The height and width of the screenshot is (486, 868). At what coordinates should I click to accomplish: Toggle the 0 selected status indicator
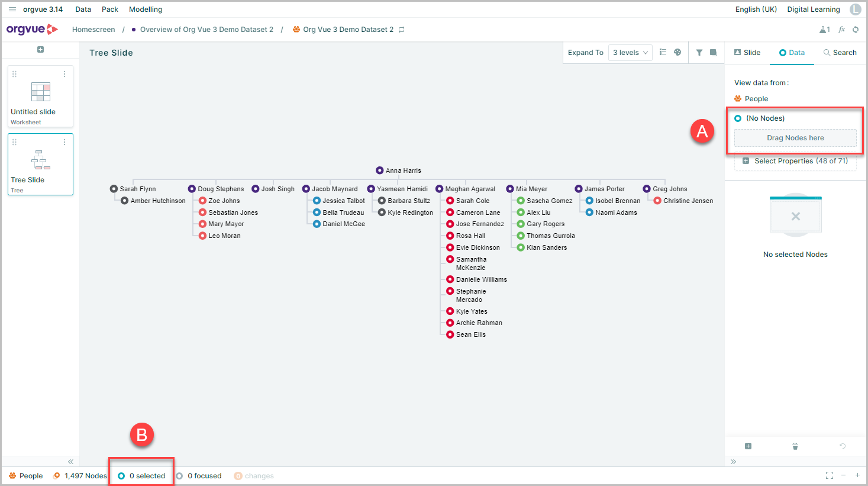pos(142,476)
